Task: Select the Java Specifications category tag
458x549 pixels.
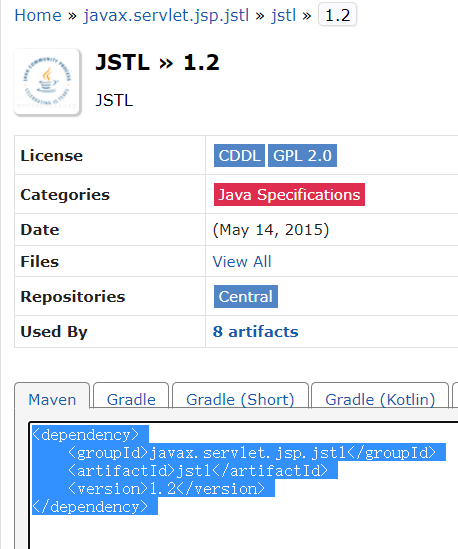Action: [289, 194]
